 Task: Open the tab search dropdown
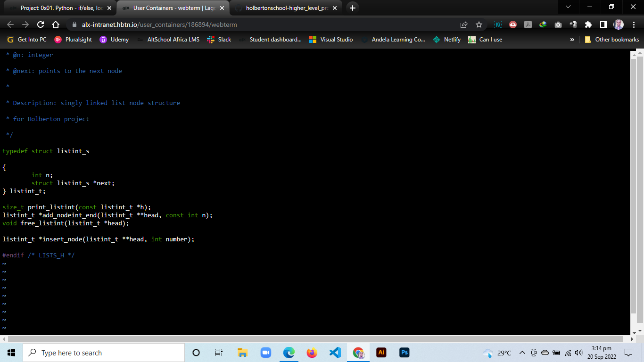click(568, 7)
